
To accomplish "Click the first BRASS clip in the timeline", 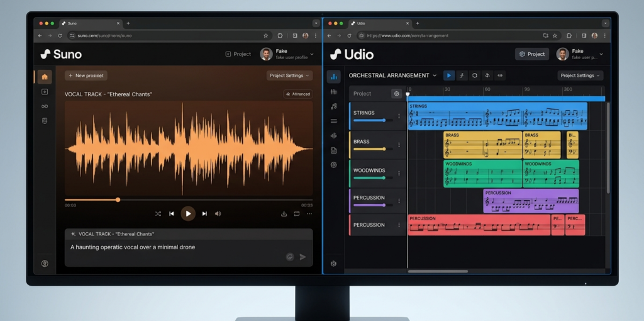I will [x=482, y=145].
